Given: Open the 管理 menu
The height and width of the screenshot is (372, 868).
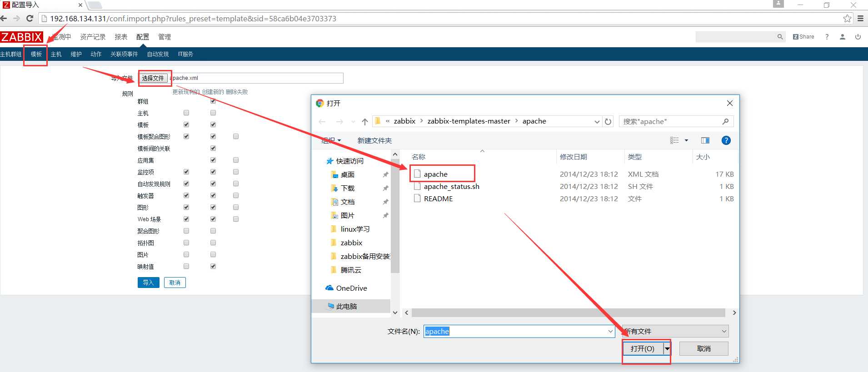Looking at the screenshot, I should coord(165,37).
